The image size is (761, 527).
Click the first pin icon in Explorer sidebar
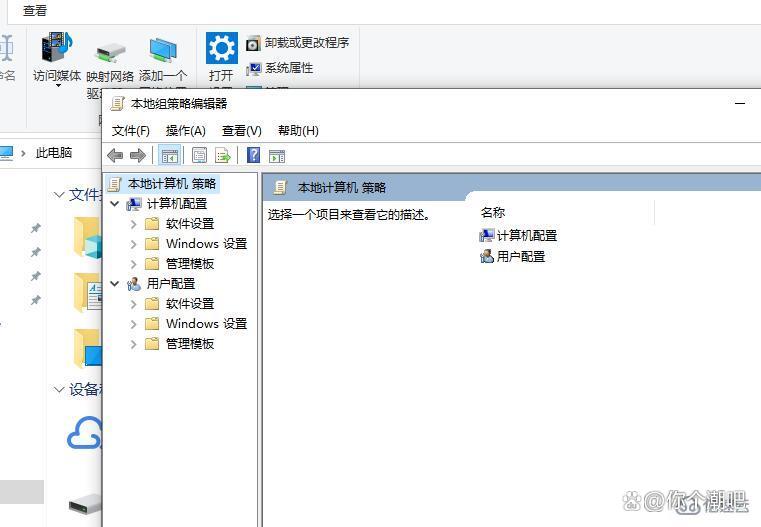pyautogui.click(x=35, y=228)
